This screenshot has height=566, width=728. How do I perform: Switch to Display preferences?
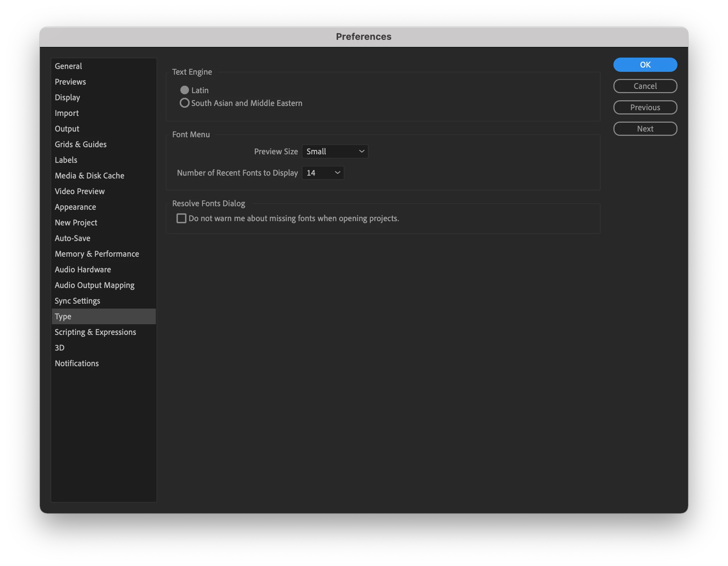[67, 97]
